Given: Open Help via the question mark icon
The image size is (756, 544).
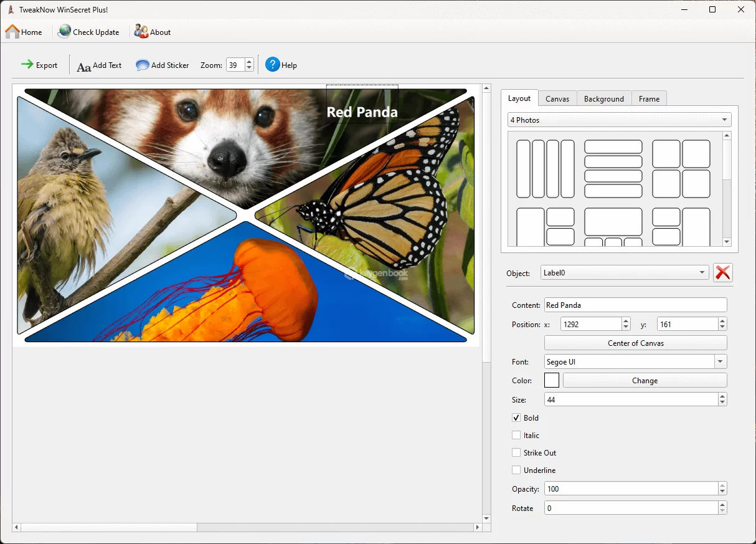Looking at the screenshot, I should (x=273, y=65).
